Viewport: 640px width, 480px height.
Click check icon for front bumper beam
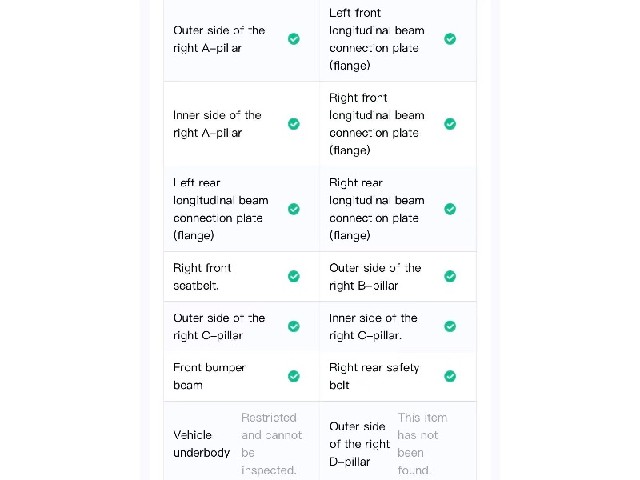[x=293, y=376]
